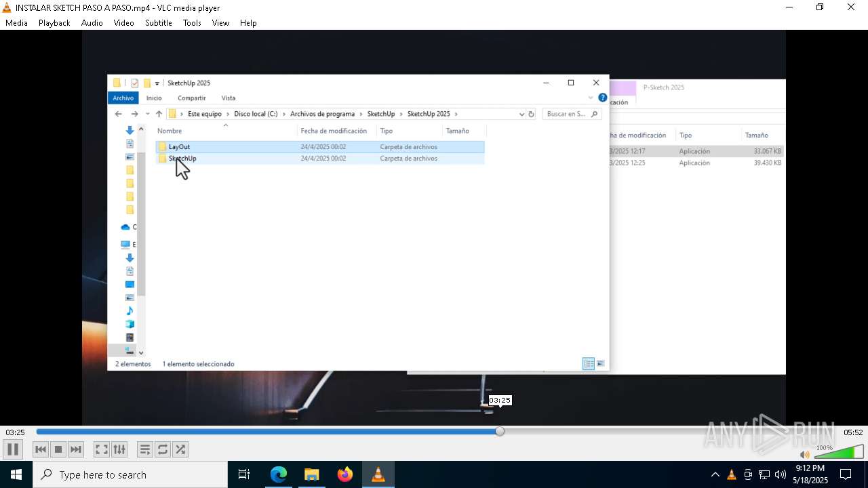Open the Subtitle menu

coord(159,22)
